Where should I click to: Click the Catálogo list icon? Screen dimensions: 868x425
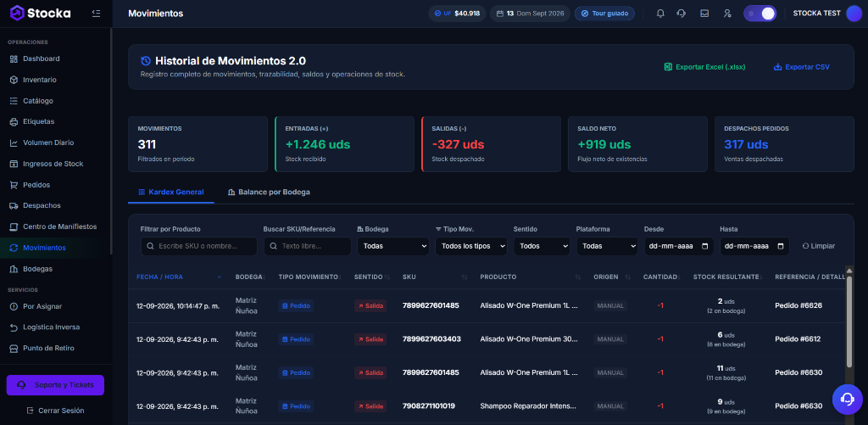click(14, 101)
